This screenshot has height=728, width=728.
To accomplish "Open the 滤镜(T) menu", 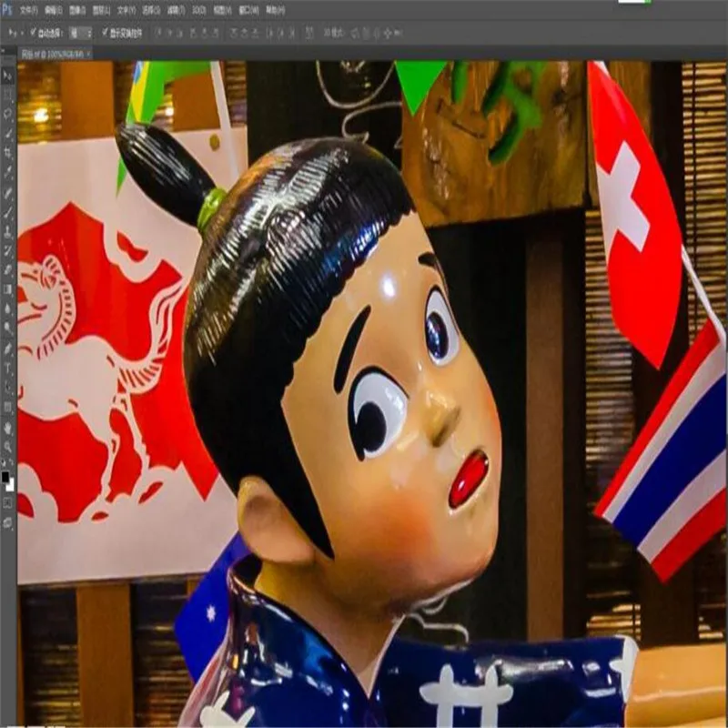I will (x=176, y=10).
